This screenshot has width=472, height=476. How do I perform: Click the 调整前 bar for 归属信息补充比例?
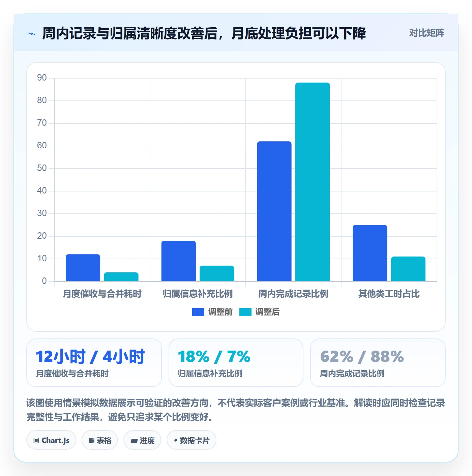178,261
